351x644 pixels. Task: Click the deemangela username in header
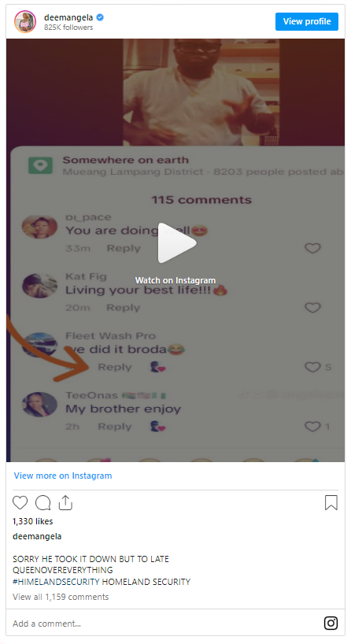coord(68,17)
